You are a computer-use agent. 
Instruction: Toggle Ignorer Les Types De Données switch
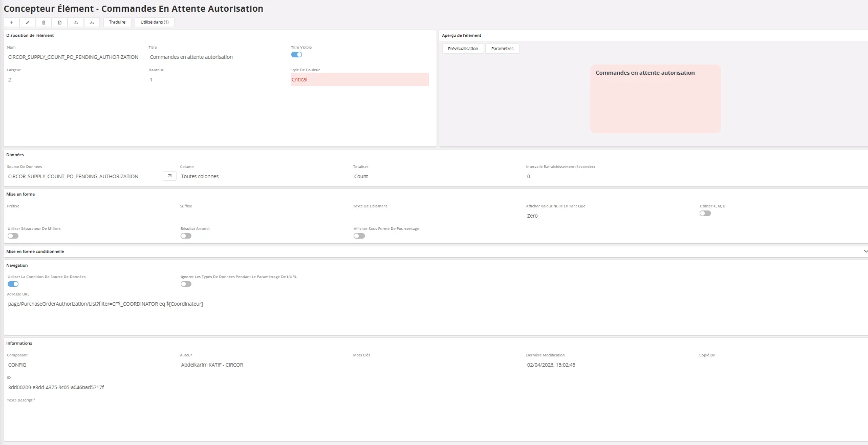[186, 284]
